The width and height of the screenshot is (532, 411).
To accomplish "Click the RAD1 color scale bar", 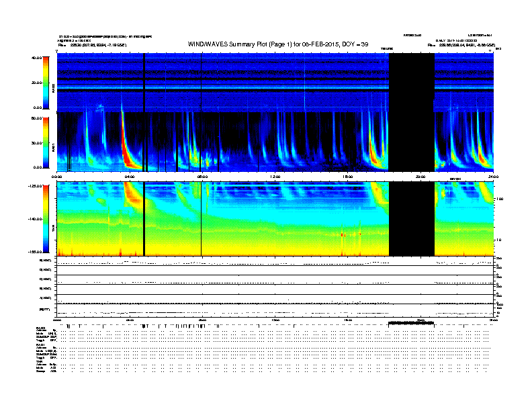I will 46,142.
